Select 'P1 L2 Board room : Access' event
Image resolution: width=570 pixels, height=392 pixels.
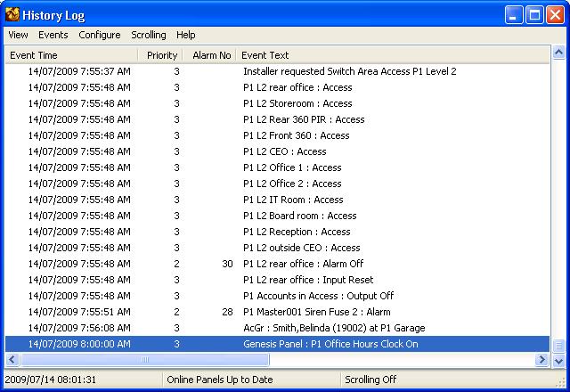tap(277, 216)
